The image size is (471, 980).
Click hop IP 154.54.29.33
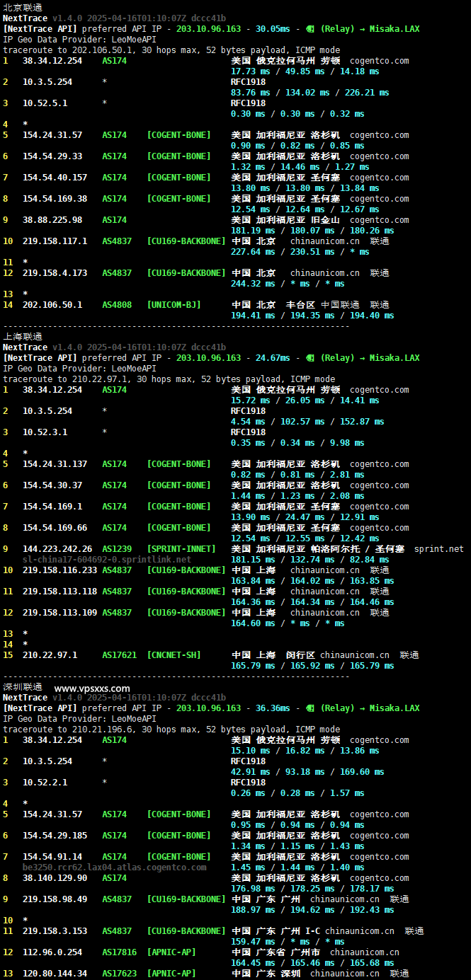pyautogui.click(x=52, y=156)
